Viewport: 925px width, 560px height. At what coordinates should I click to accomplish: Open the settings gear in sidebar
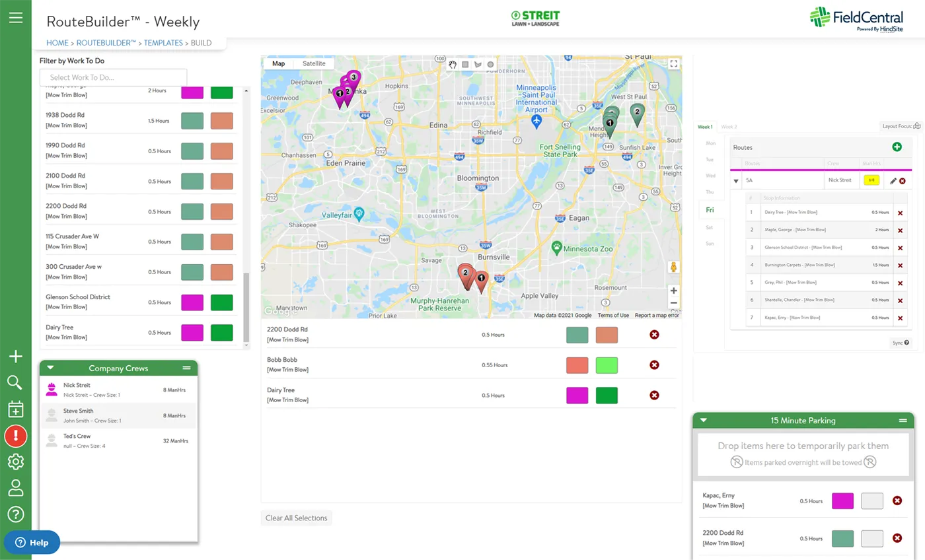click(15, 462)
